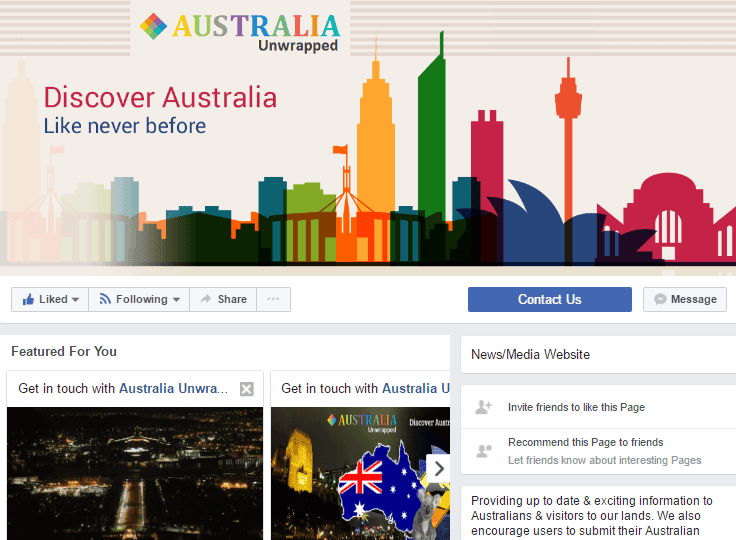Click the thumbs-up Liked icon
The width and height of the screenshot is (736, 540).
28,299
